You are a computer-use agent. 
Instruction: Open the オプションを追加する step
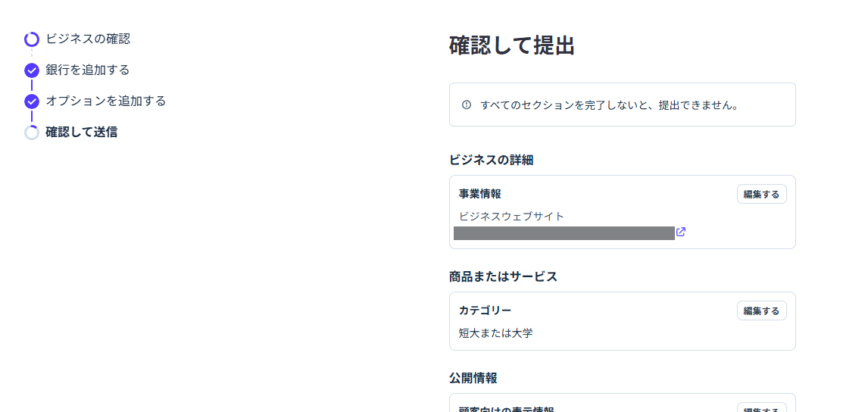(106, 101)
